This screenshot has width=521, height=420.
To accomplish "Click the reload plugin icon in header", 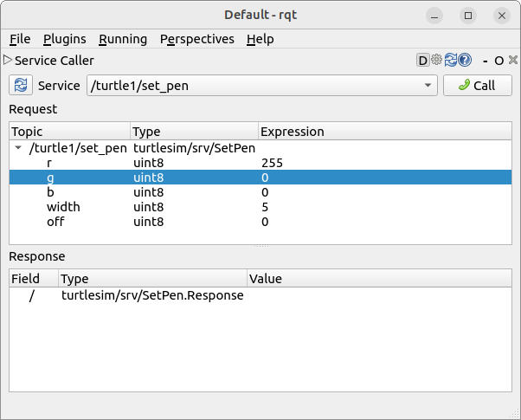I will (x=450, y=61).
